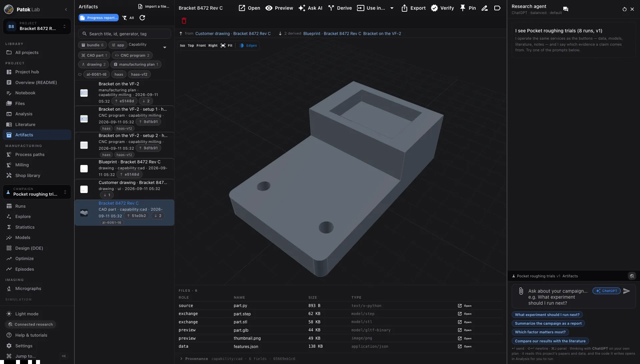This screenshot has height=364, width=640.
Task: Expand the project selector Bracket 8472
Action: tap(37, 26)
